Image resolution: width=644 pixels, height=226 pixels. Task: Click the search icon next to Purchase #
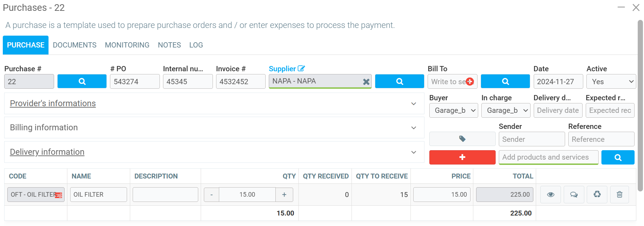point(82,81)
